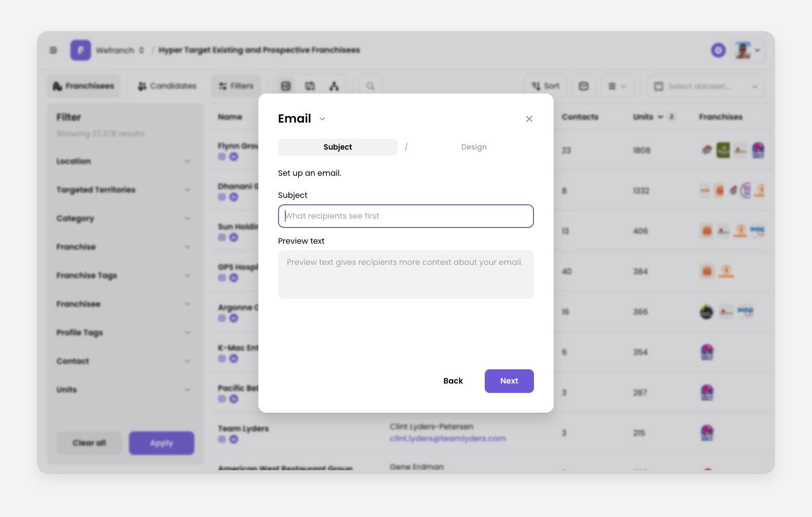Select the Candidates tab

point(167,86)
